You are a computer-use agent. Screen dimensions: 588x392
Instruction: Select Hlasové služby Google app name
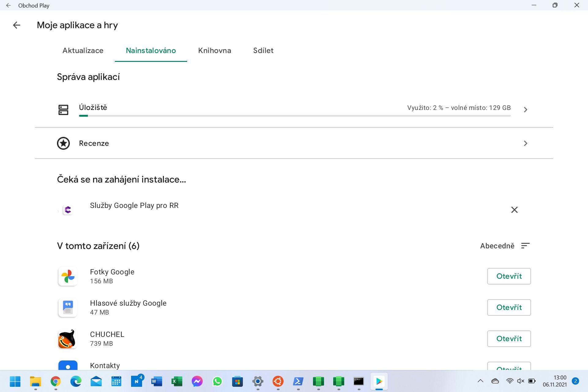pyautogui.click(x=128, y=303)
